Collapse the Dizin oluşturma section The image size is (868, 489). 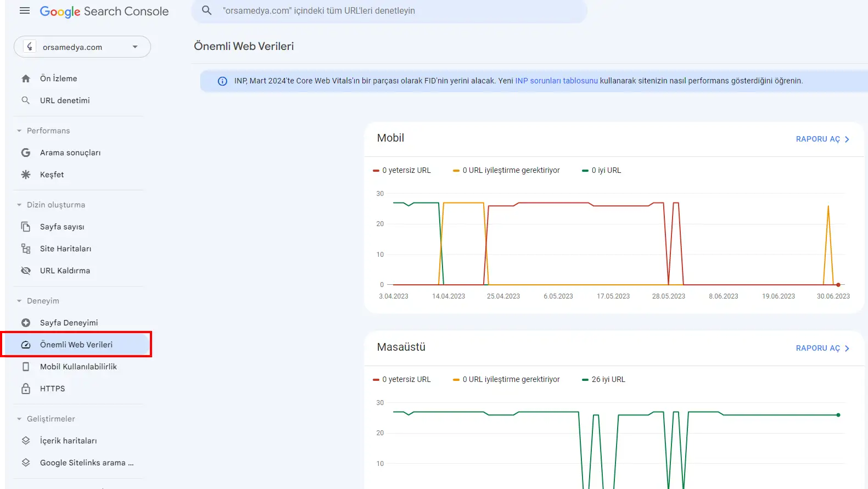(19, 205)
